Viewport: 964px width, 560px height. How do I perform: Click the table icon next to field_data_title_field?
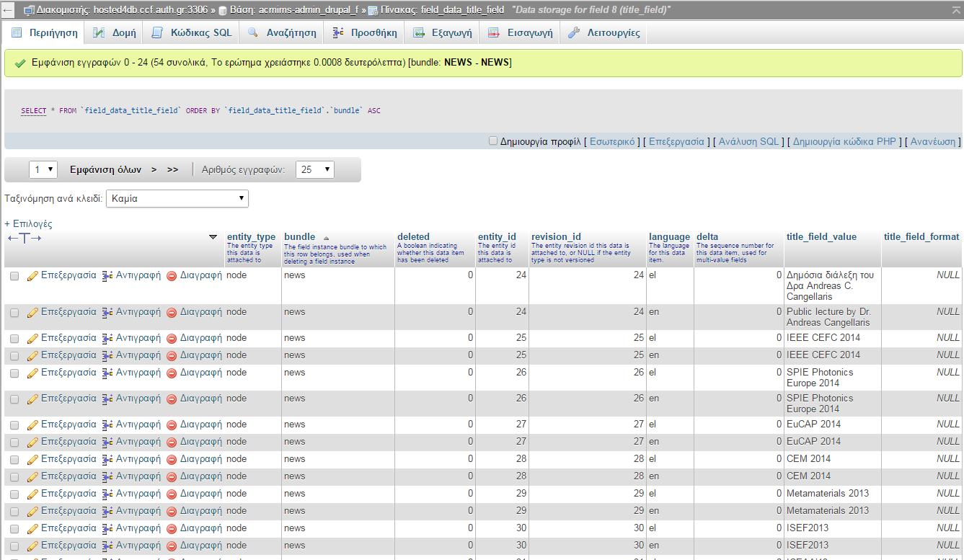coord(373,11)
